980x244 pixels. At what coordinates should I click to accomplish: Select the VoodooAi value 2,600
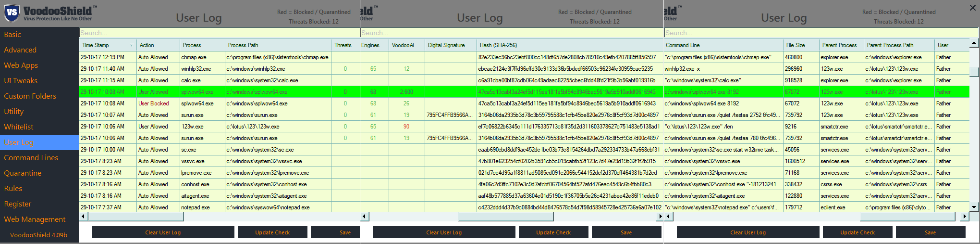tap(406, 92)
